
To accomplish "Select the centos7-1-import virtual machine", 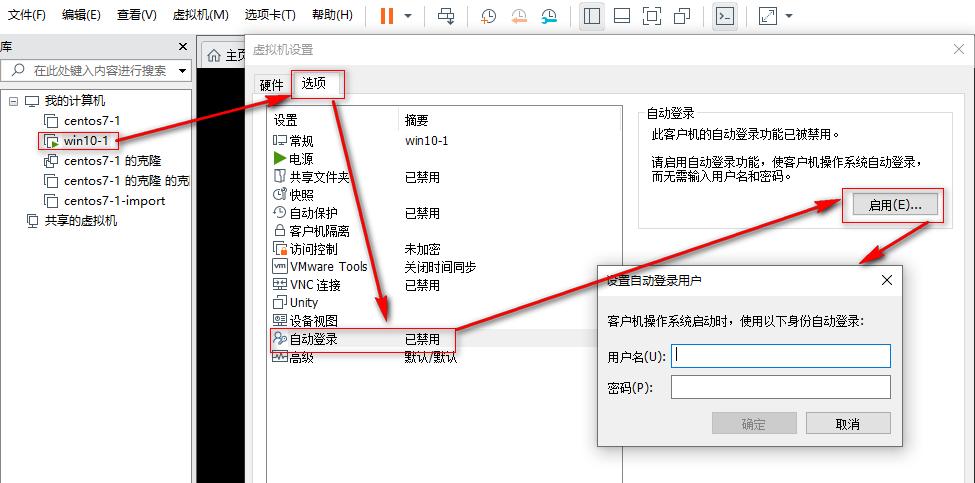I will point(114,201).
